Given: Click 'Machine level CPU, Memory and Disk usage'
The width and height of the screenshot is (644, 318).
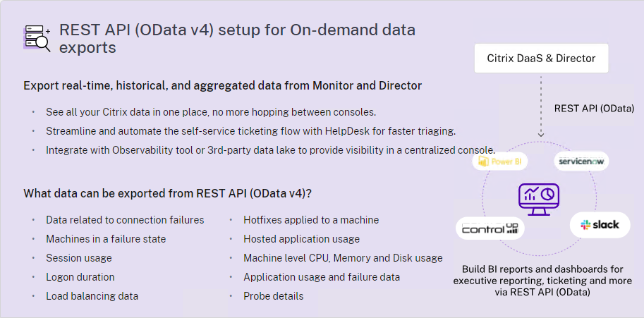Looking at the screenshot, I should point(343,258).
